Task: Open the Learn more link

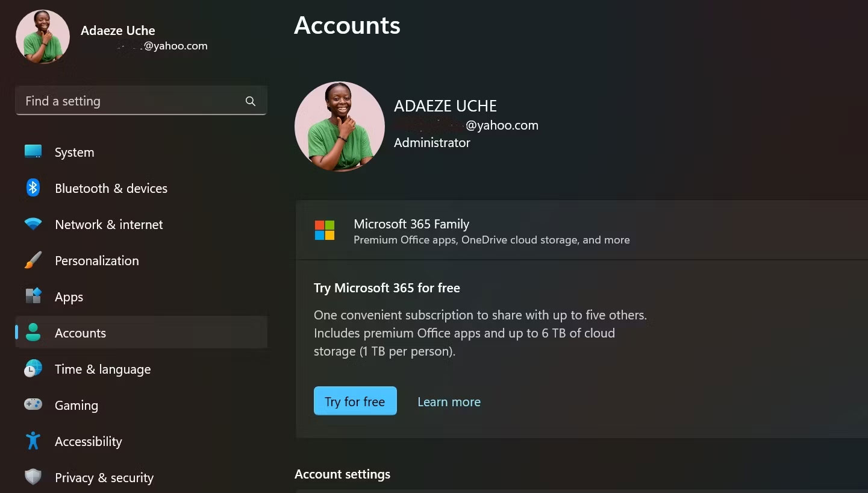Action: pyautogui.click(x=449, y=401)
